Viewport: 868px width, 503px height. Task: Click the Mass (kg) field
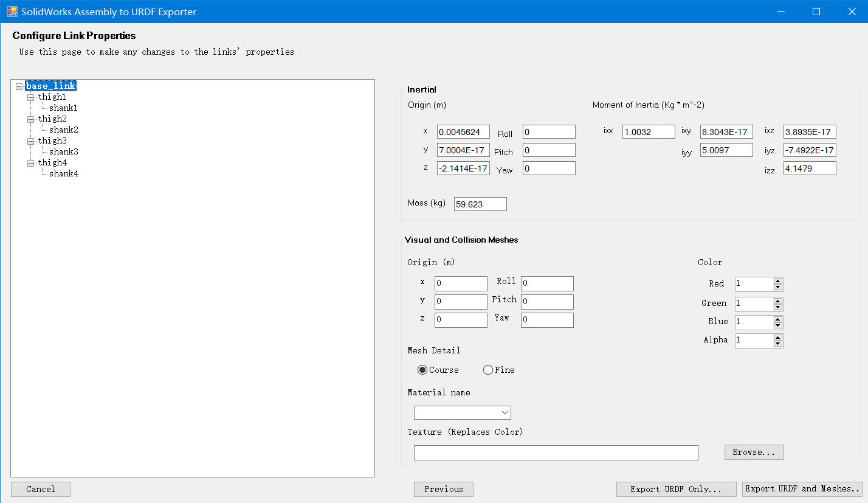(480, 204)
